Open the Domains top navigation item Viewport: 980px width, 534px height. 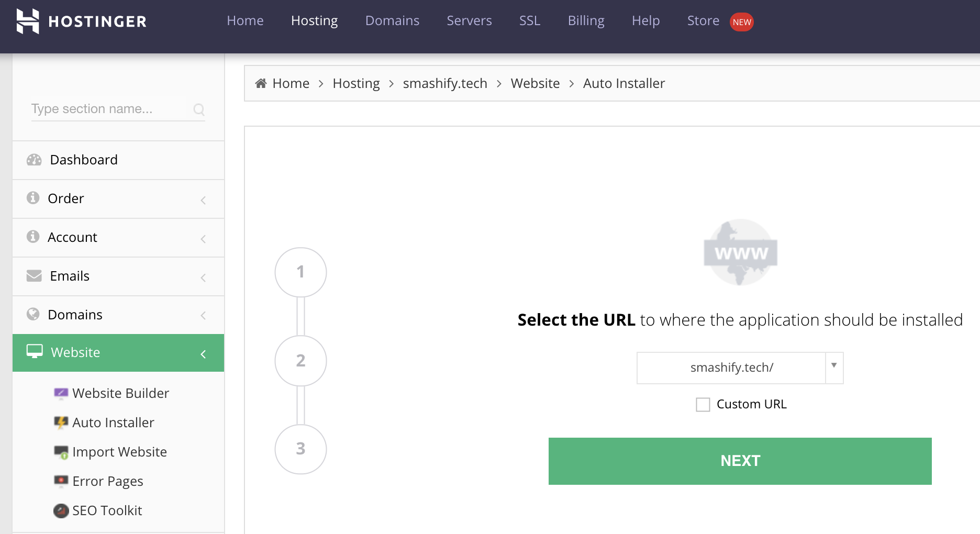(x=392, y=21)
